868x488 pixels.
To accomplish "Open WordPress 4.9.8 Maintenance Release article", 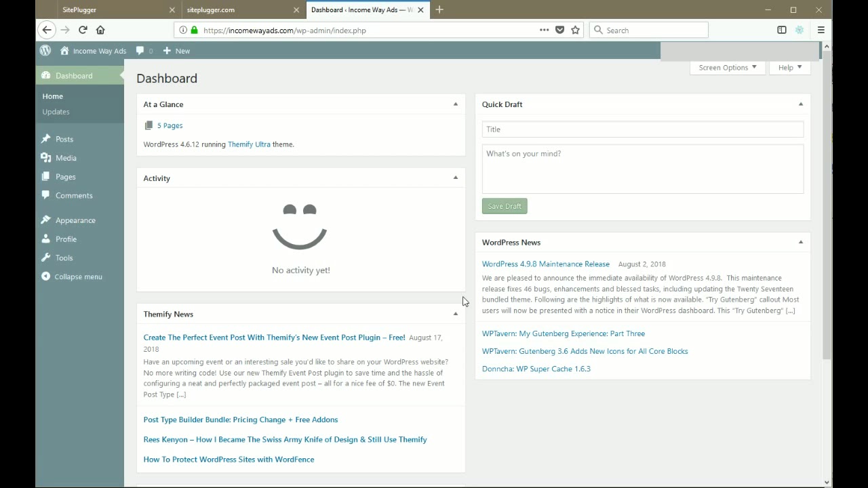I will pos(546,264).
